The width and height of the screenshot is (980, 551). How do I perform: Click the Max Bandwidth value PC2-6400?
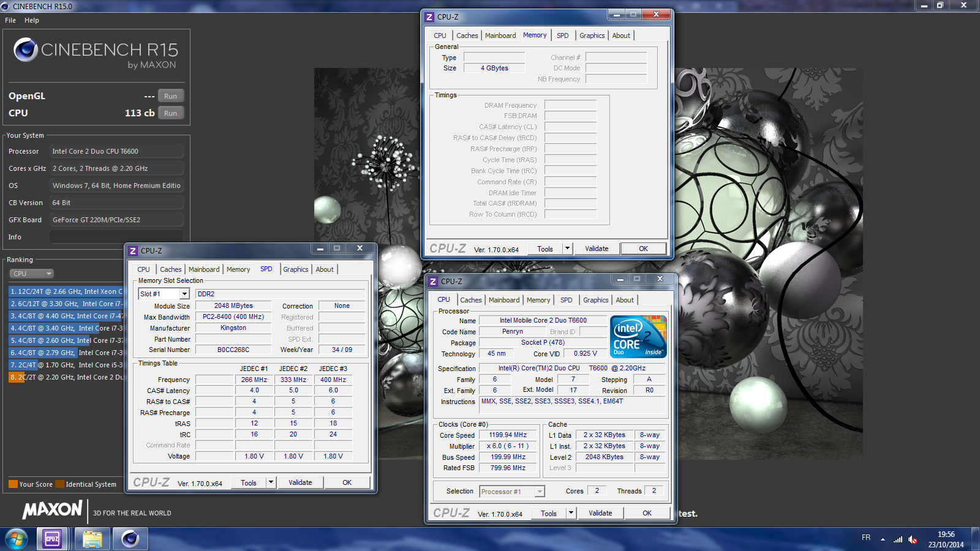click(233, 317)
